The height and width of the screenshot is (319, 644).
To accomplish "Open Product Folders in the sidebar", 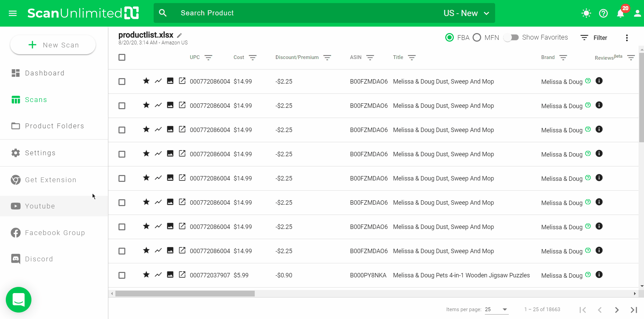I will (x=54, y=126).
